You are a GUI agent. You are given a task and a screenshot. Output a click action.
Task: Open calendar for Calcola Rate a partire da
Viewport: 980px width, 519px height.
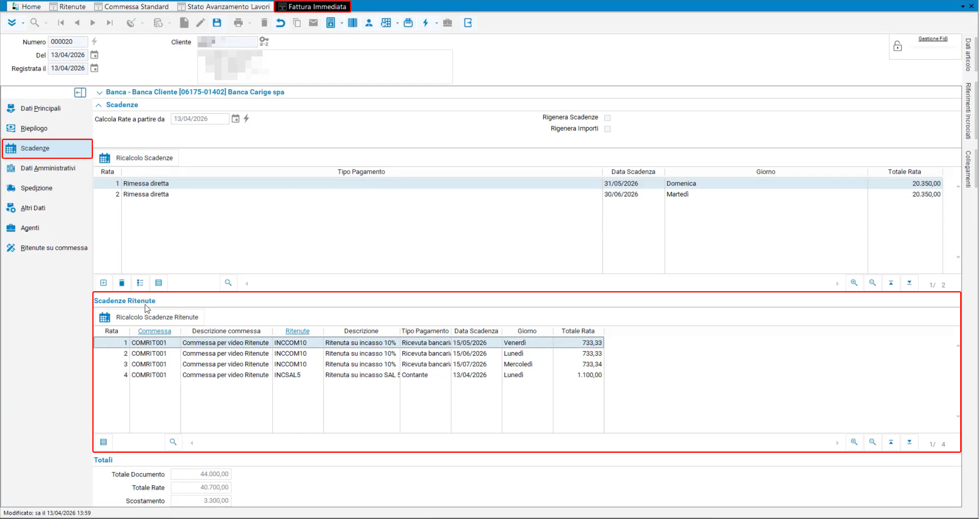[x=236, y=119]
